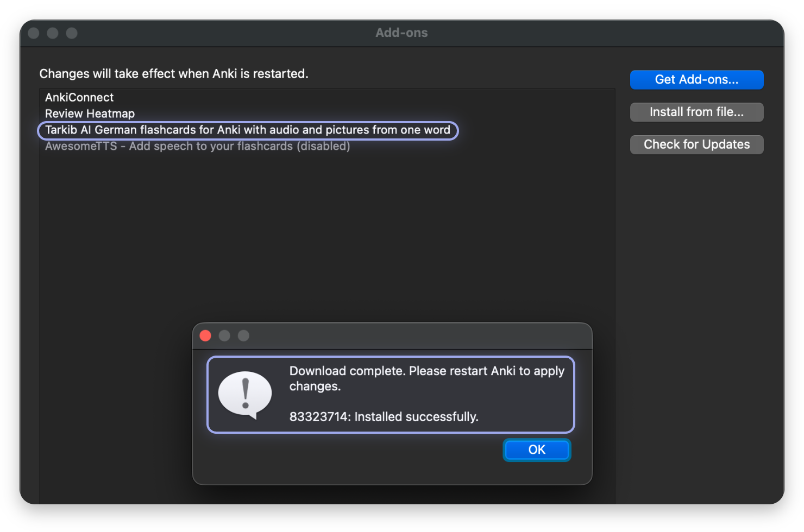Check for Updates of add-ons
This screenshot has width=804, height=532.
point(696,144)
